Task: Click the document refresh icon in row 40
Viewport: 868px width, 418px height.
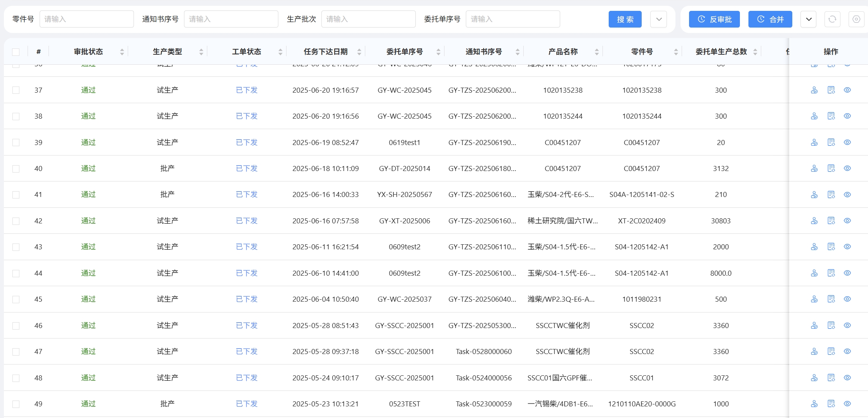Action: [x=831, y=168]
